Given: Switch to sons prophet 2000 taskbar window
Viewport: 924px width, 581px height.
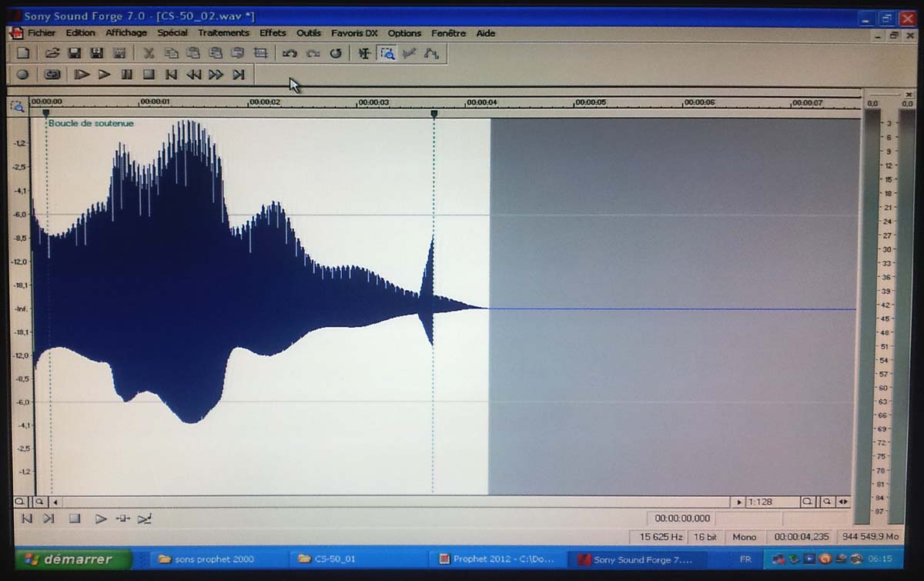Looking at the screenshot, I should [x=219, y=559].
